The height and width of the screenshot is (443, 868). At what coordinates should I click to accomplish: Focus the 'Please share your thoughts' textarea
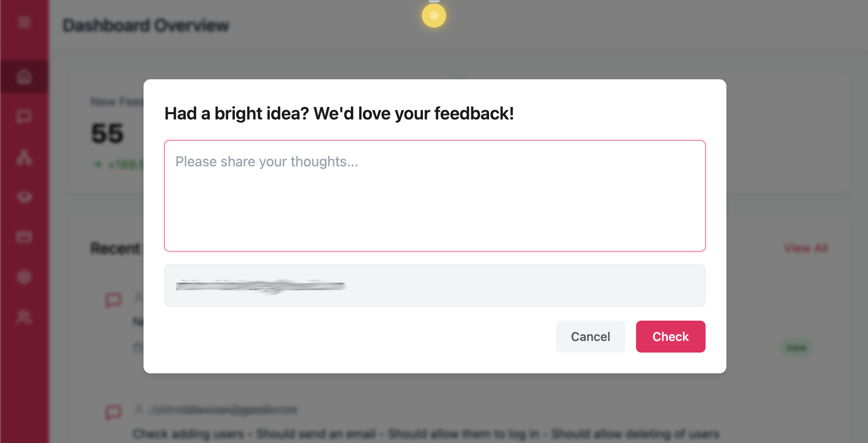[435, 196]
